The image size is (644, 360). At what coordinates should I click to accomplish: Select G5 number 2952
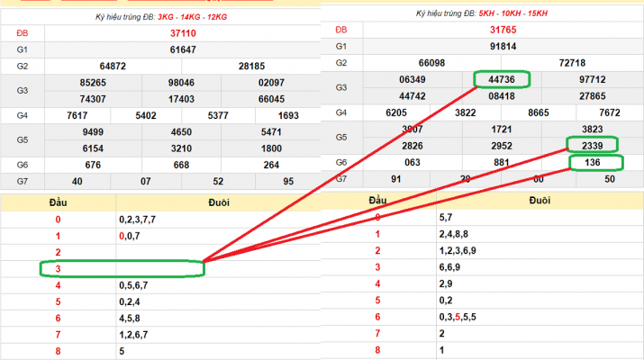pos(502,146)
